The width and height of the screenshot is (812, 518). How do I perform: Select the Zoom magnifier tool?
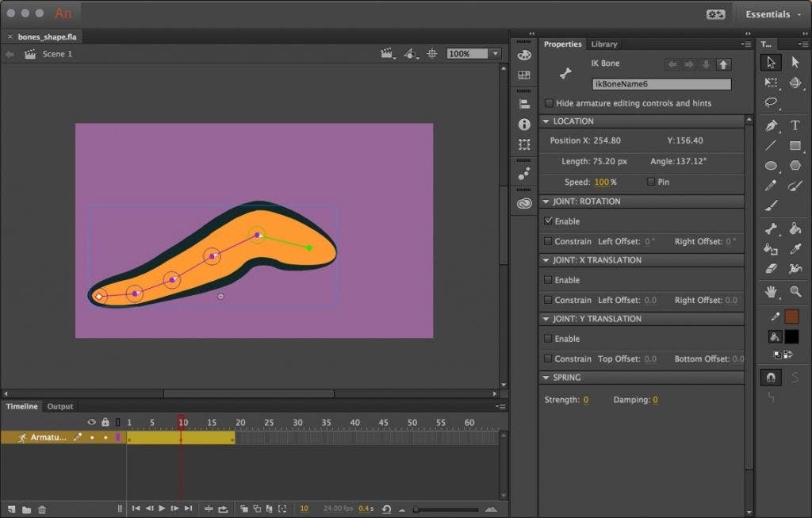pyautogui.click(x=795, y=291)
